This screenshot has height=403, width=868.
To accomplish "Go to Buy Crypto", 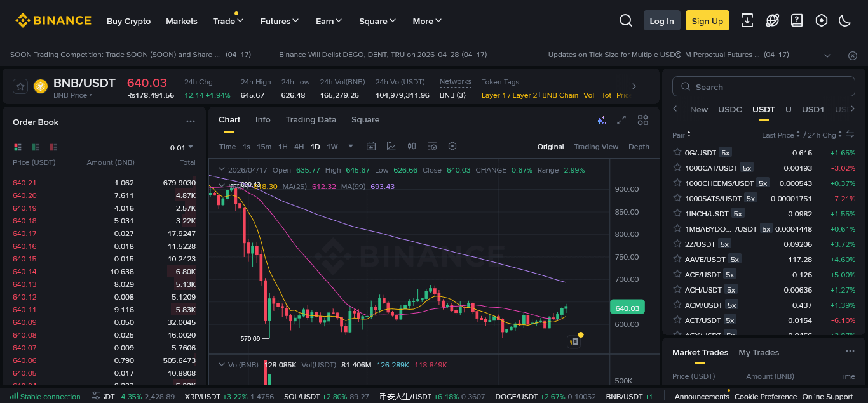I will tap(129, 21).
